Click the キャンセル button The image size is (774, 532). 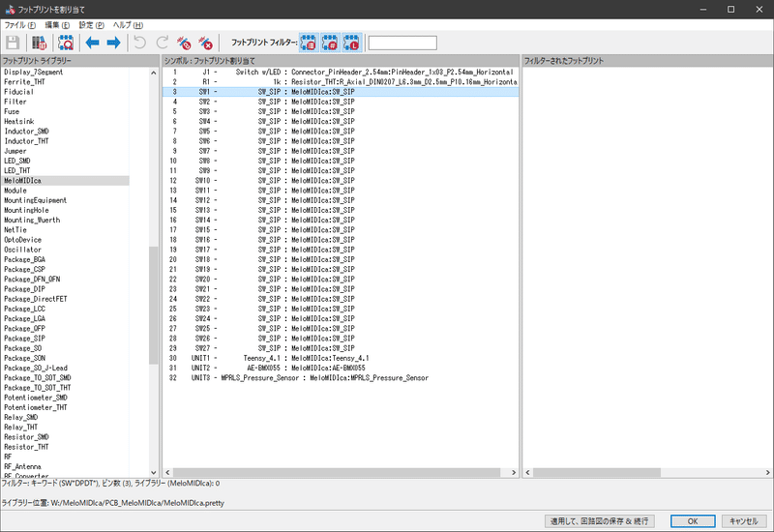(x=744, y=521)
